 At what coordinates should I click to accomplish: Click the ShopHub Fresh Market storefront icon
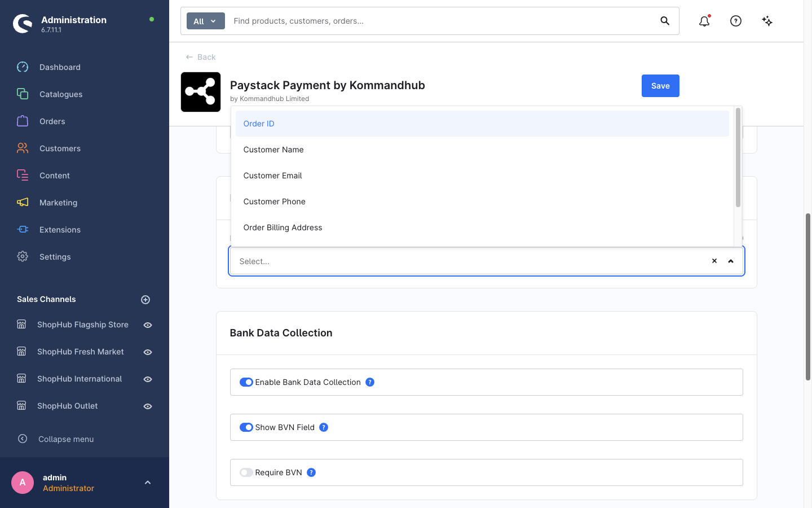point(21,352)
